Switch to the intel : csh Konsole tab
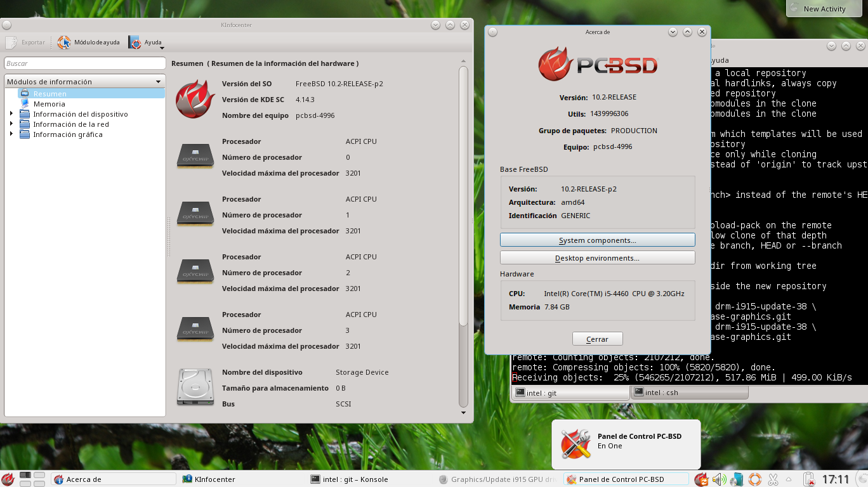The height and width of the screenshot is (487, 868). 689,393
